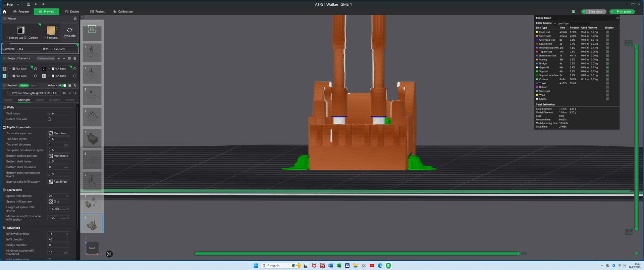644x270 pixels.
Task: Open Color Scheme Line Type dropdown
Action: point(572,24)
